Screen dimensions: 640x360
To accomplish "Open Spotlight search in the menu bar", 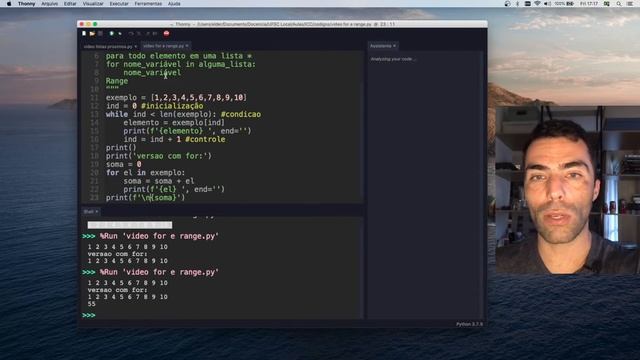I will coord(619,4).
